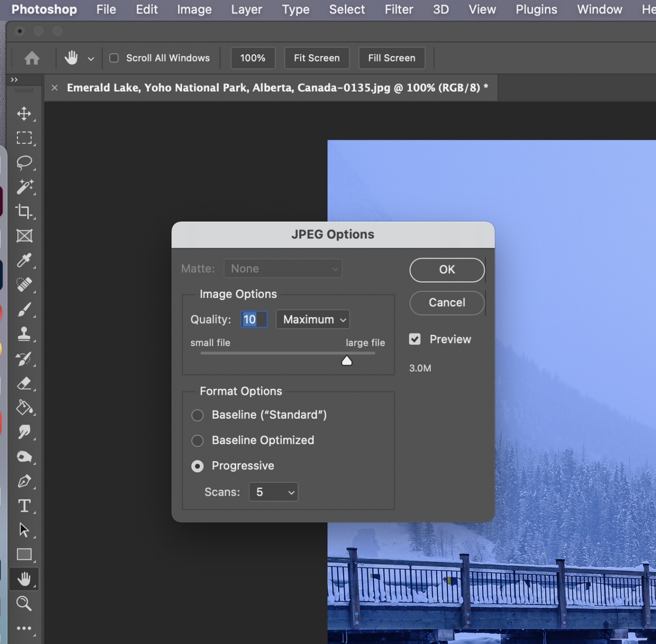Click the 100% zoom button

(252, 58)
